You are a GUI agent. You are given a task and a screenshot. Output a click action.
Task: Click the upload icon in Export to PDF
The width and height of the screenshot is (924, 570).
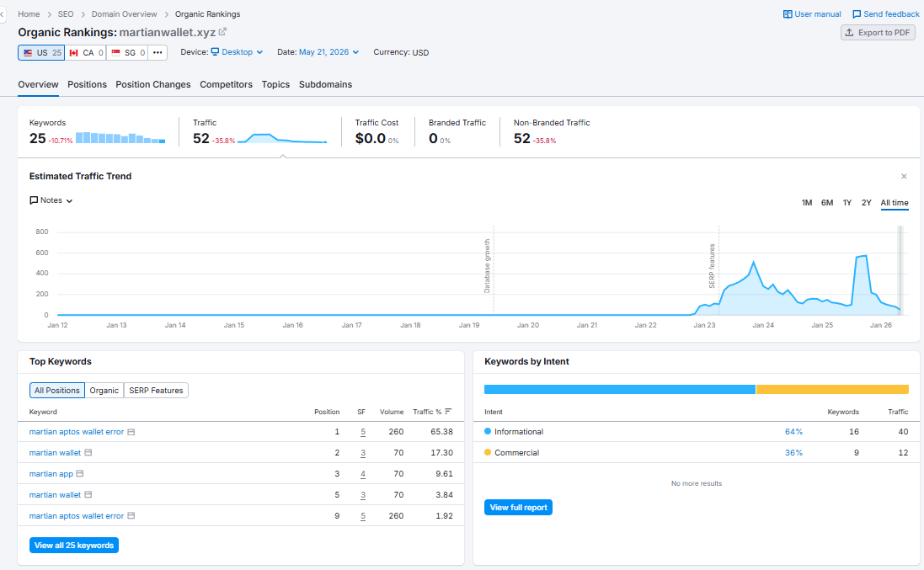pos(849,32)
